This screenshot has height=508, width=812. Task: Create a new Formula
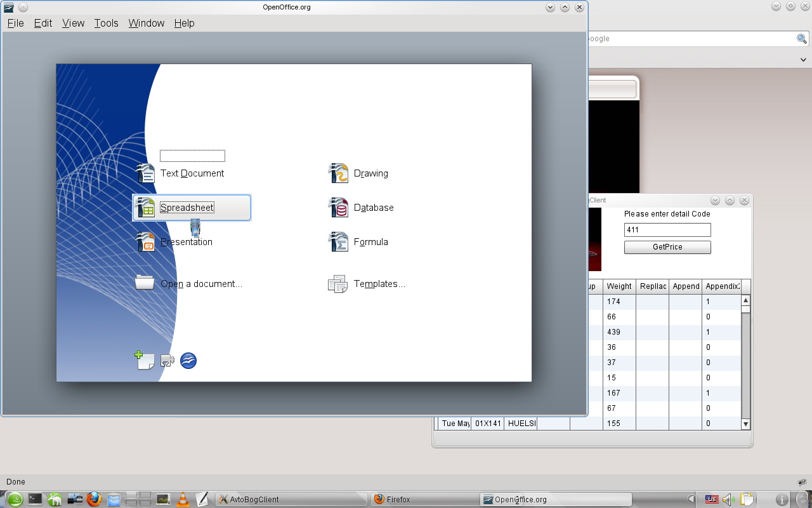358,242
